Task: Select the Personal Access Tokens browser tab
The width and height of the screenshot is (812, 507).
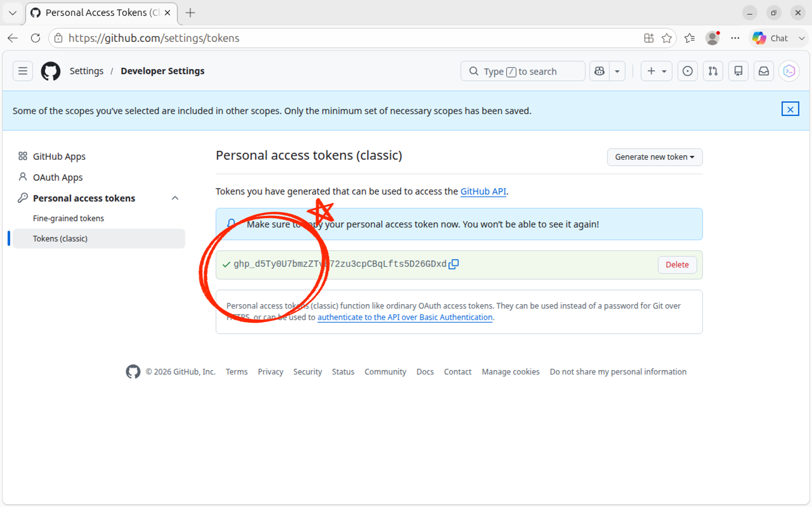Action: point(101,12)
